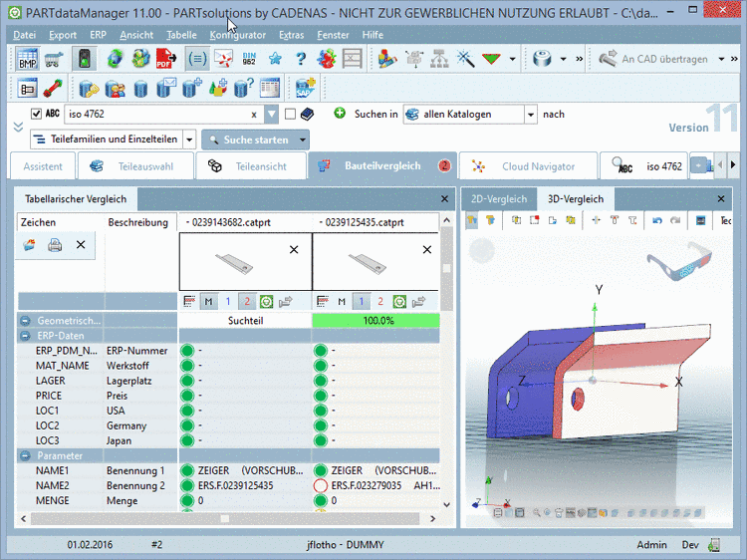Click the red bone connector icon
The image size is (747, 560).
point(53,88)
